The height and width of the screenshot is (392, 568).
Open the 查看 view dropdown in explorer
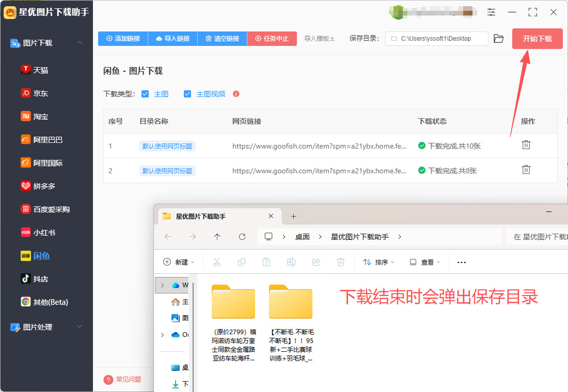click(x=424, y=262)
